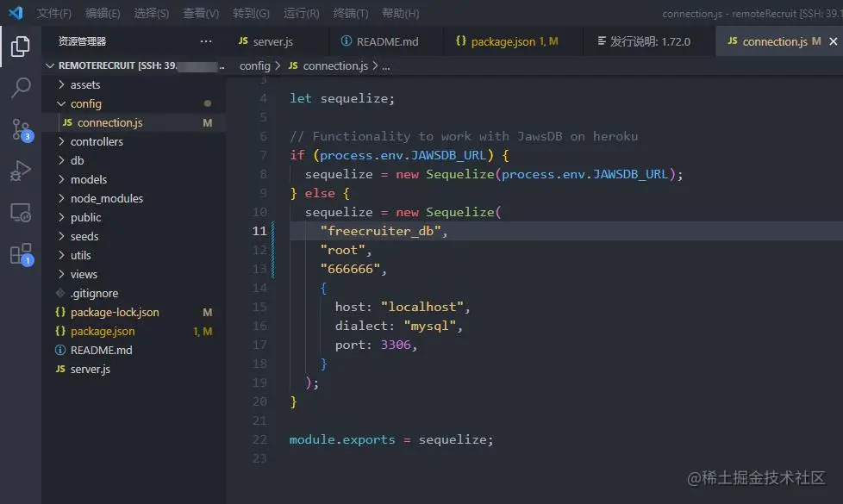Click line number 11 in gutter
Image resolution: width=843 pixels, height=504 pixels.
[x=259, y=231]
